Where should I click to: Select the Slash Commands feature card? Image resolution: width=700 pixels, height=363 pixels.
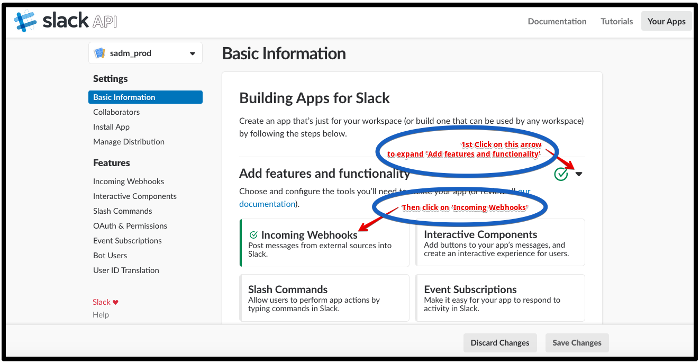pos(325,298)
